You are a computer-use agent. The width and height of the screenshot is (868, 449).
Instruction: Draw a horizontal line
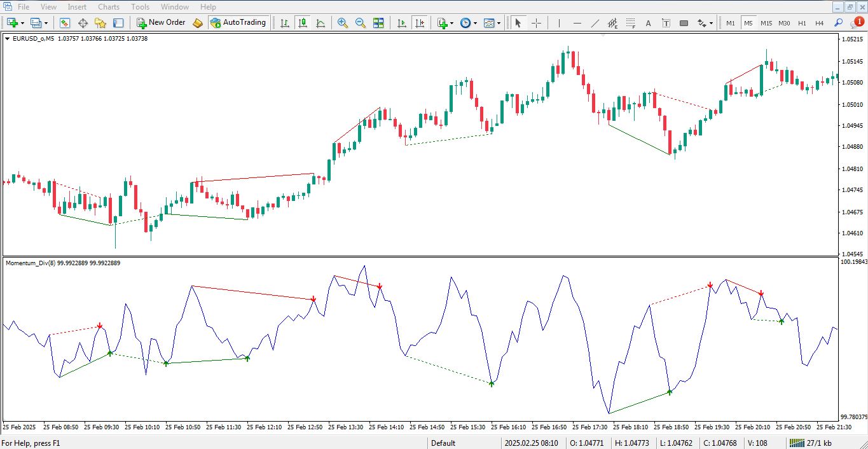[577, 23]
